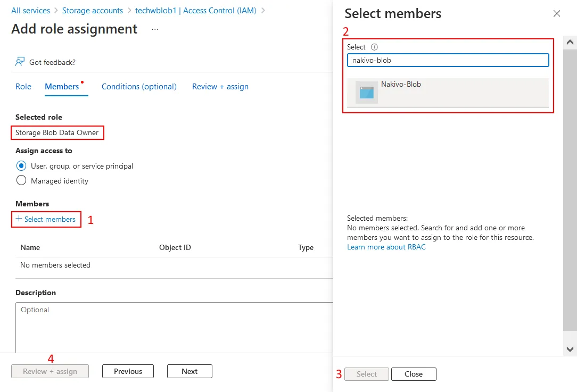Click the info icon next to Select label

tap(374, 47)
